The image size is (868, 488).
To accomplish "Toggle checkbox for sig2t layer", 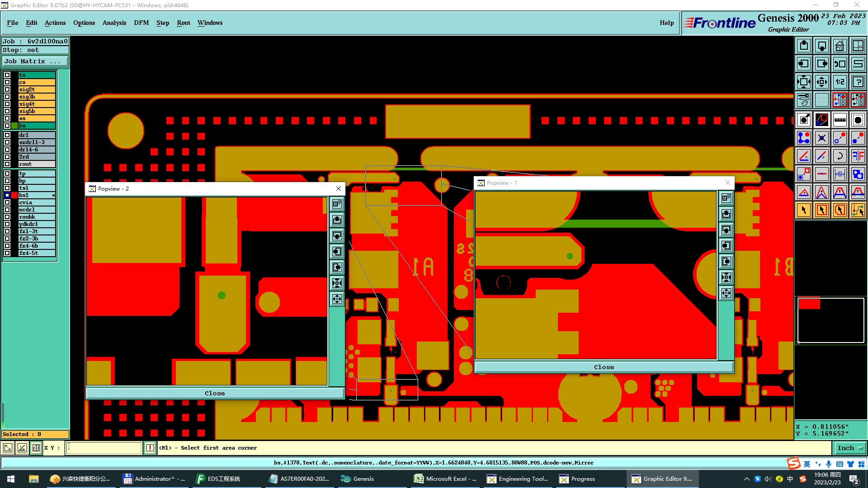I will [x=7, y=89].
